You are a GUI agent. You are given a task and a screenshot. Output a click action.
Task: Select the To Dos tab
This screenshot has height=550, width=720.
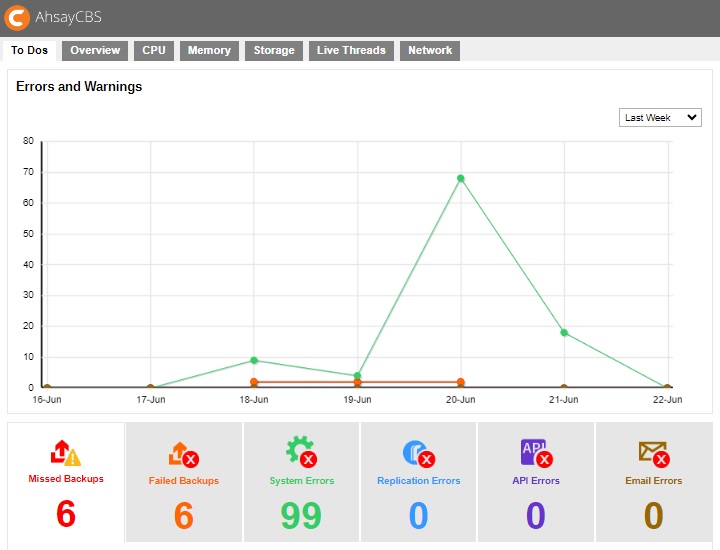point(30,51)
